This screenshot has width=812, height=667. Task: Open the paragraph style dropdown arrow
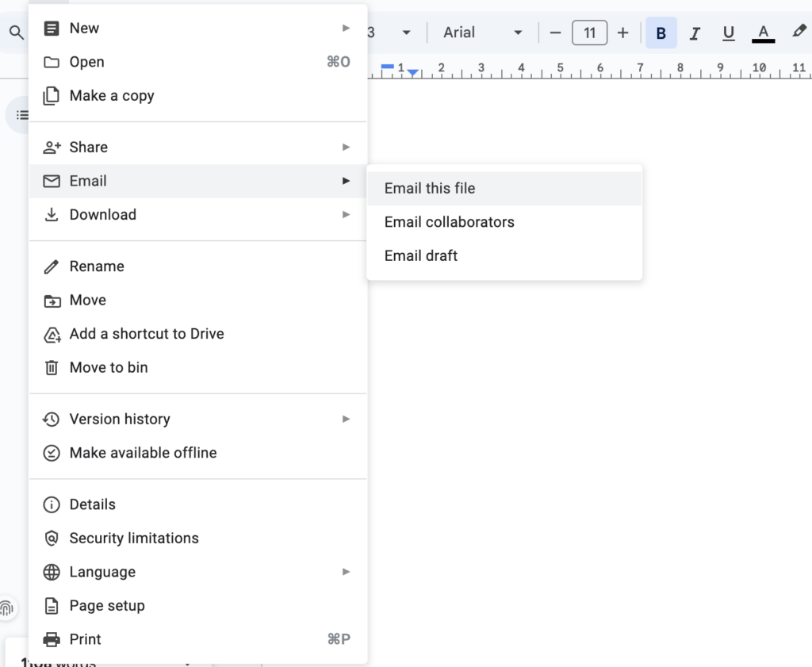[407, 33]
